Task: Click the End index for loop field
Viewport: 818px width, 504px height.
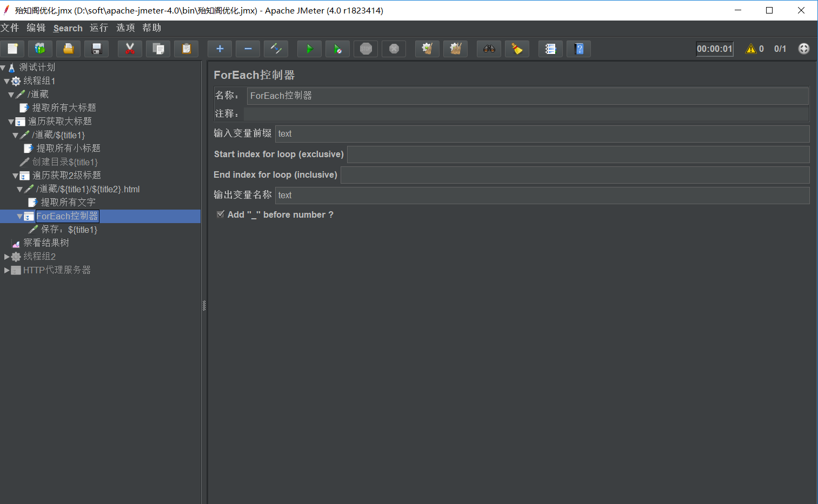Action: click(x=575, y=174)
